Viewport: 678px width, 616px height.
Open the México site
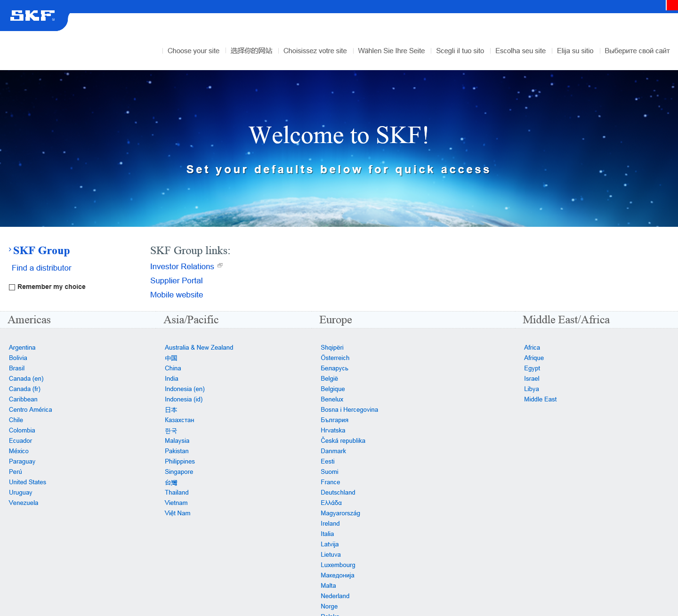(19, 451)
